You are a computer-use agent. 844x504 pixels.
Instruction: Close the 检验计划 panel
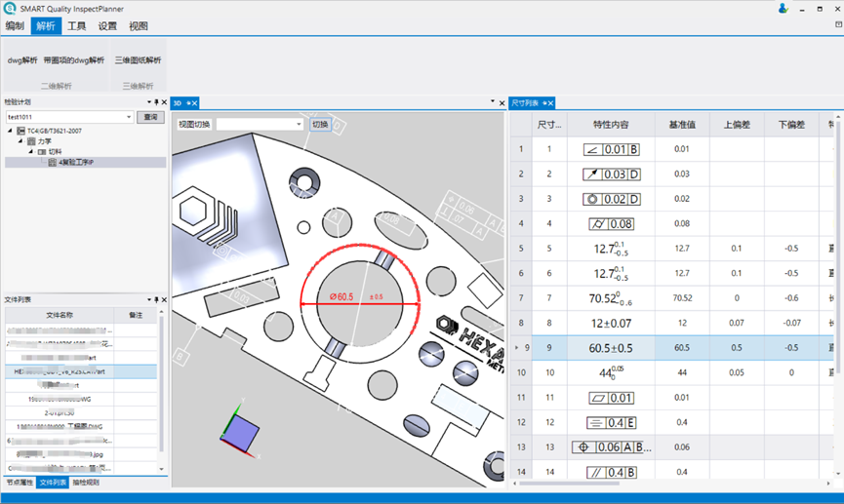pyautogui.click(x=164, y=102)
